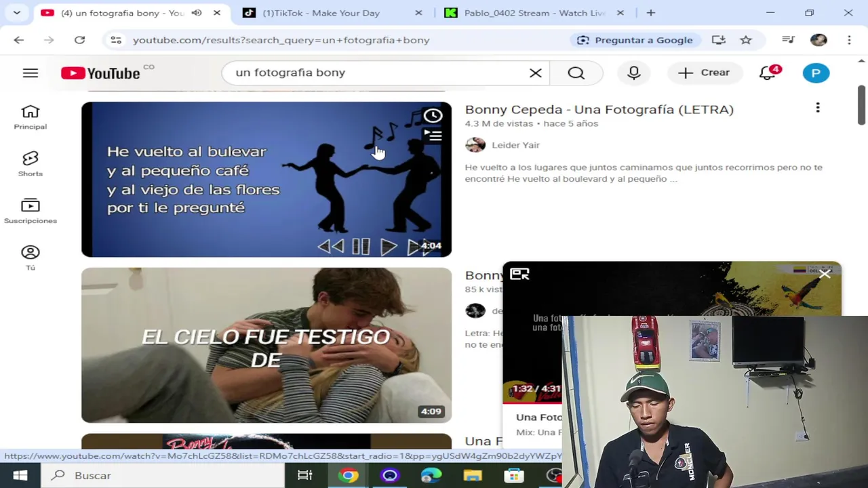Open File Explorer from the taskbar
Viewport: 868px width, 488px height.
click(473, 476)
